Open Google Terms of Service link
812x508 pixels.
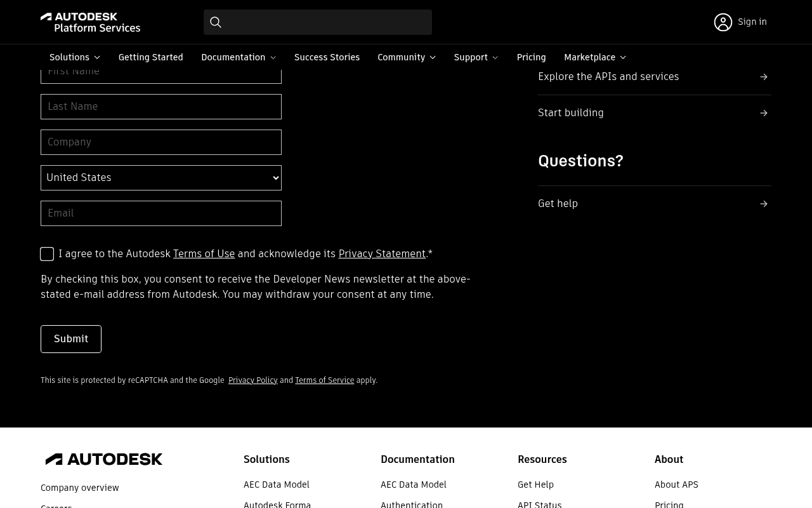pos(324,380)
